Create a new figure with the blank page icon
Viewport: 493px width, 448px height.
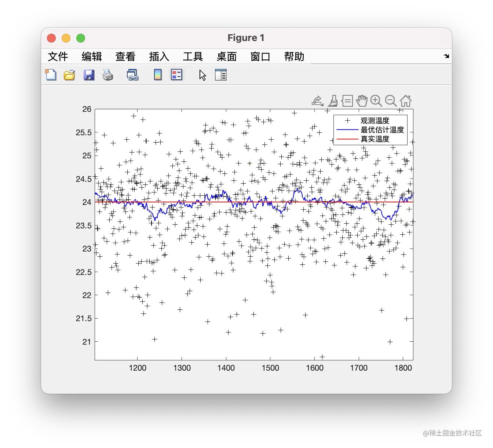[51, 75]
